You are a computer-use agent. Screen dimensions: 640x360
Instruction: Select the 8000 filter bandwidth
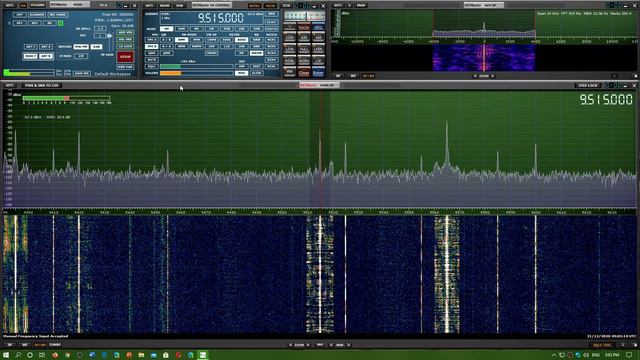point(242,40)
